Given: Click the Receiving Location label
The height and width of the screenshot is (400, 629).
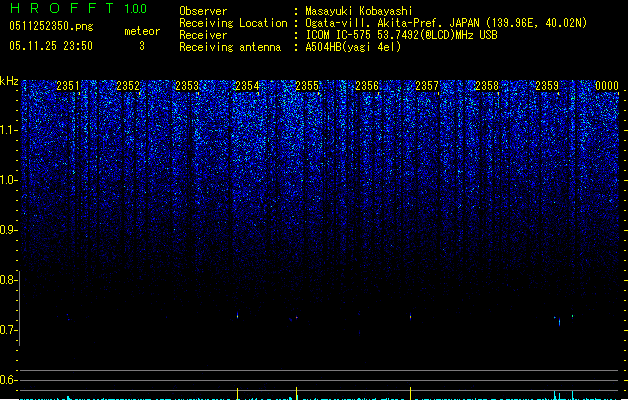Looking at the screenshot, I should (x=233, y=23).
